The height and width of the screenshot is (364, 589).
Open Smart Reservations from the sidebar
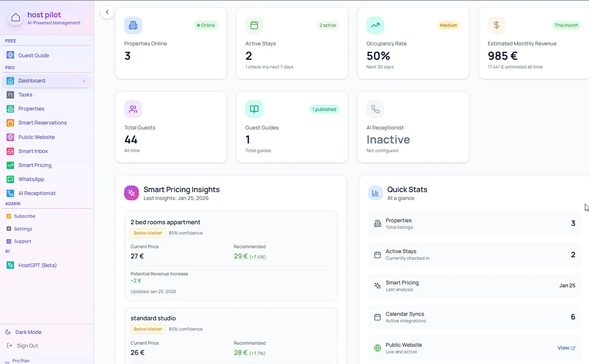point(42,122)
